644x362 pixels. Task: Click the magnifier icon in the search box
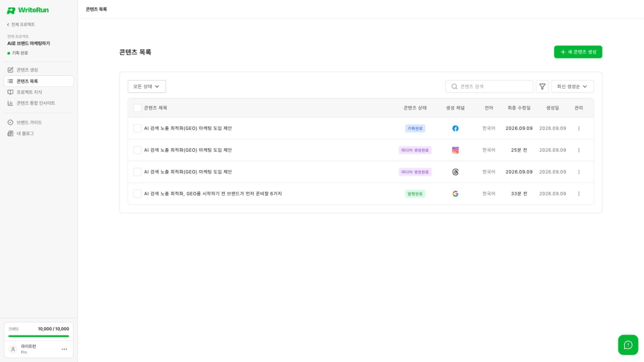point(454,86)
